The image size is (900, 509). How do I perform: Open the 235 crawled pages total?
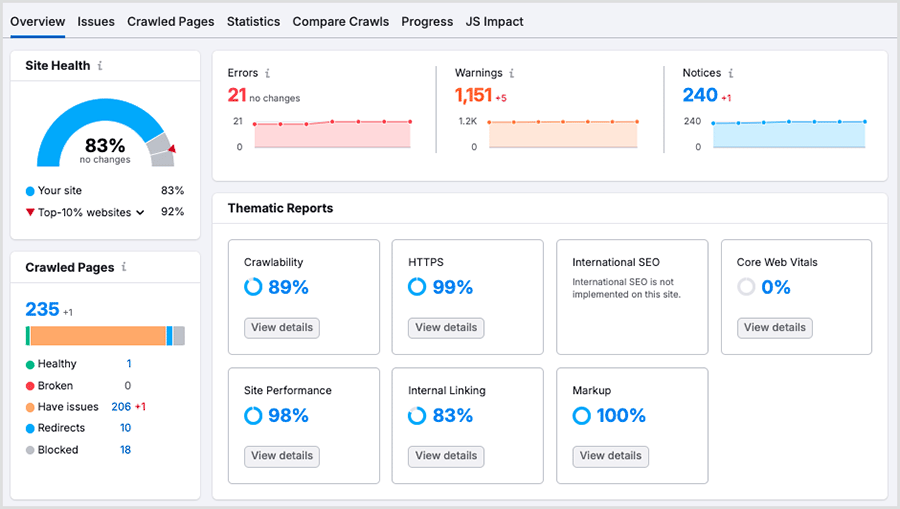pos(42,309)
